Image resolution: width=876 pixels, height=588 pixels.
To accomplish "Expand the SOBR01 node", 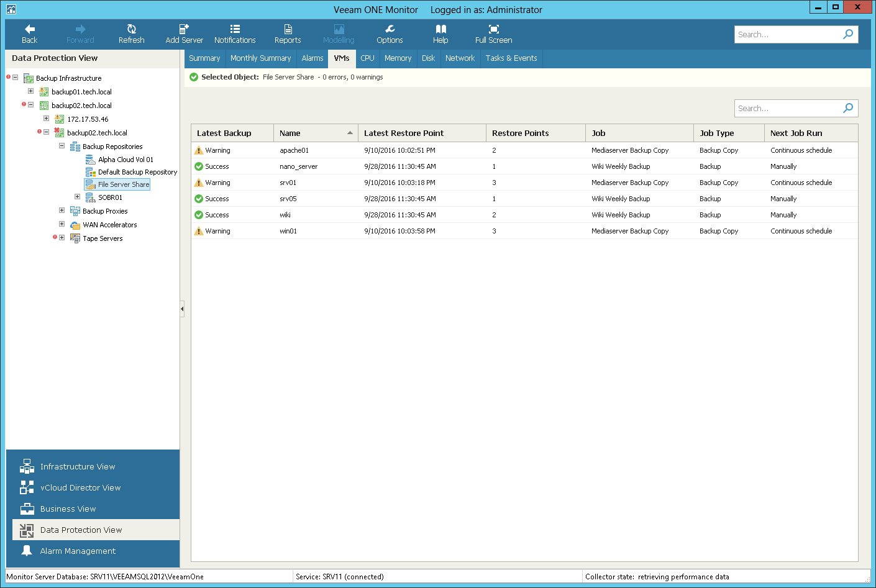I will coord(77,197).
